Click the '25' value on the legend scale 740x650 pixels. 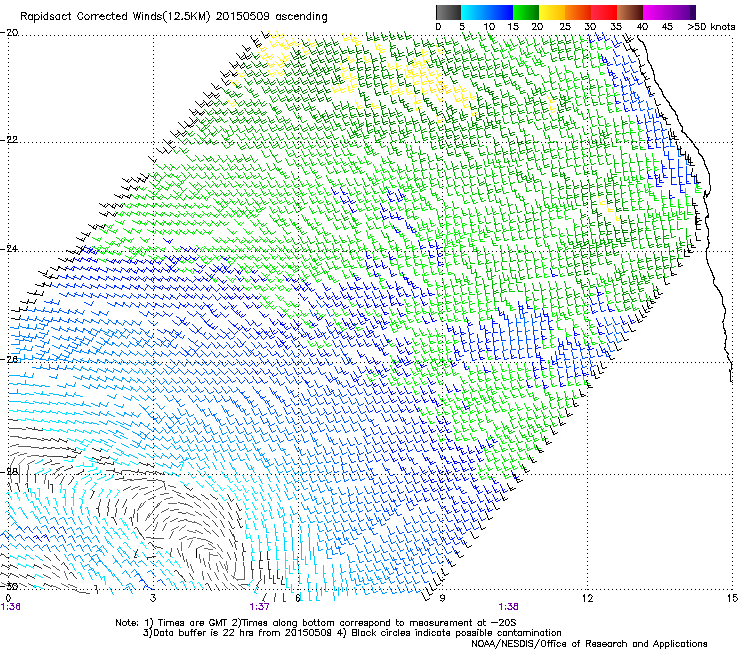click(565, 27)
